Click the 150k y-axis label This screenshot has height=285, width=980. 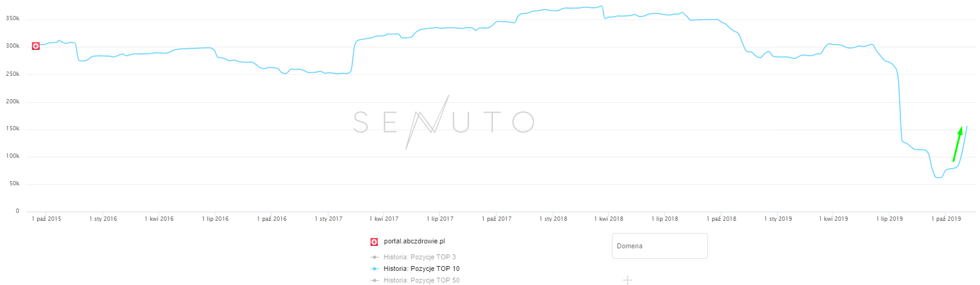pyautogui.click(x=13, y=129)
